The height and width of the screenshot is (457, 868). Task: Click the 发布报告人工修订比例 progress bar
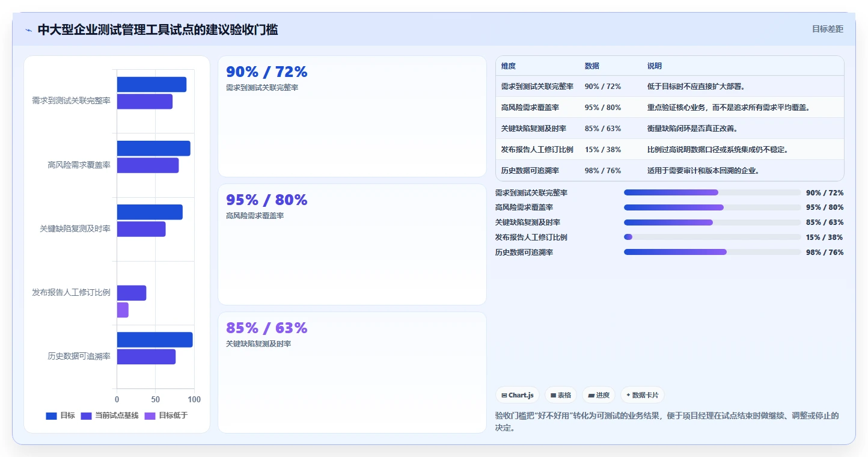click(x=712, y=237)
